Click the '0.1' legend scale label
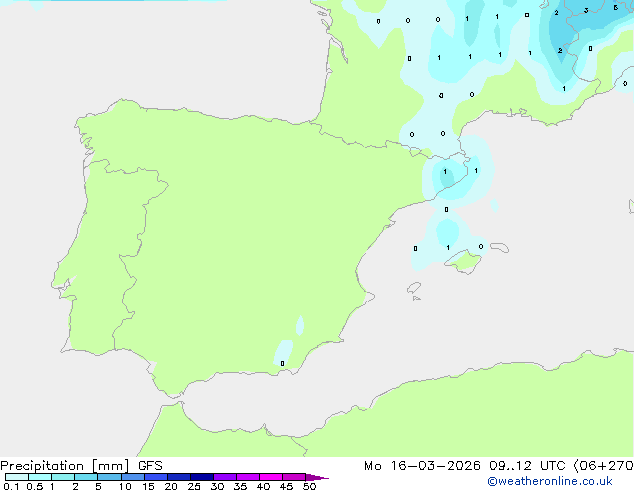Viewport: 634px width, 490px height. pos(11,486)
